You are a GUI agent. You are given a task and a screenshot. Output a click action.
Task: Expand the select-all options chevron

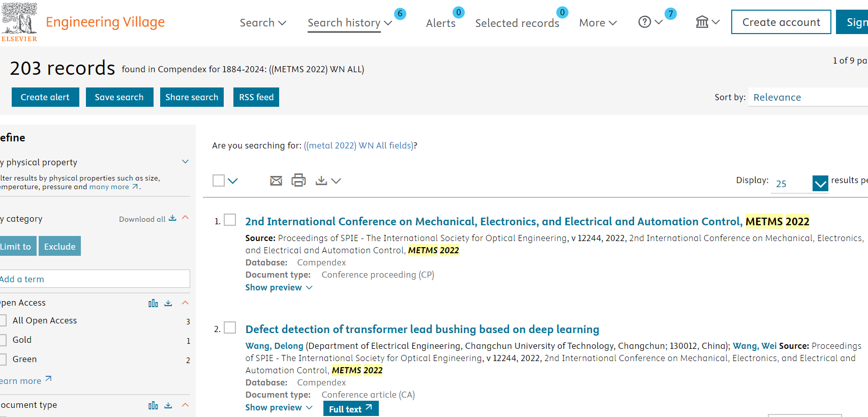pyautogui.click(x=233, y=181)
